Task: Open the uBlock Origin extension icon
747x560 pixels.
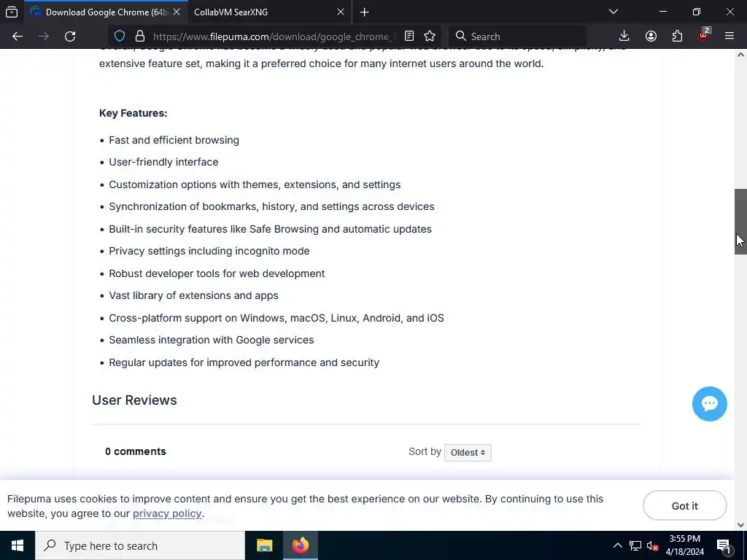Action: coord(704,35)
